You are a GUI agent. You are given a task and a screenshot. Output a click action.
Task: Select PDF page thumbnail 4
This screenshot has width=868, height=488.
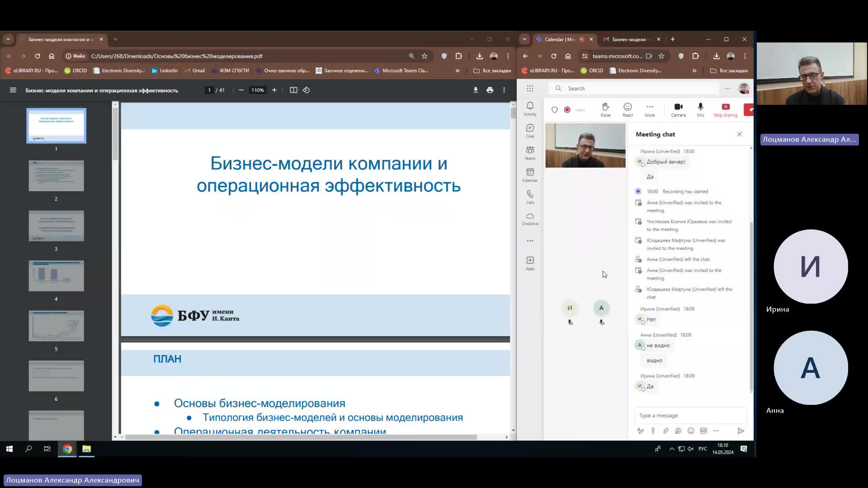coord(56,276)
